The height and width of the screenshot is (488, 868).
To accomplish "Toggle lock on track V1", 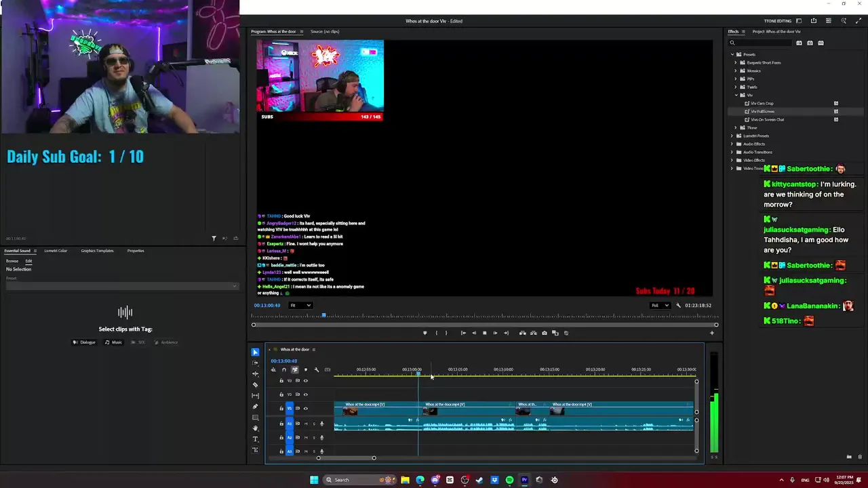I will coord(281,408).
